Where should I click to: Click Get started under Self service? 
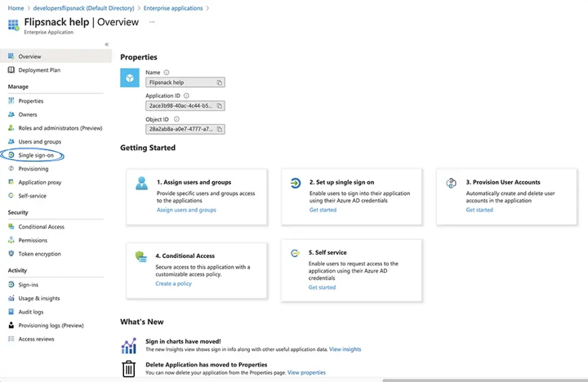click(x=322, y=287)
